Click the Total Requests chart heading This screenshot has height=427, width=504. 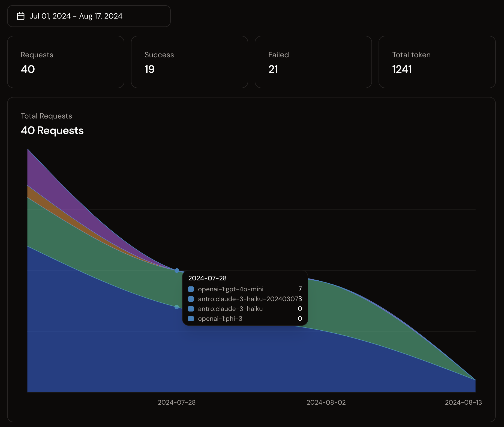46,116
